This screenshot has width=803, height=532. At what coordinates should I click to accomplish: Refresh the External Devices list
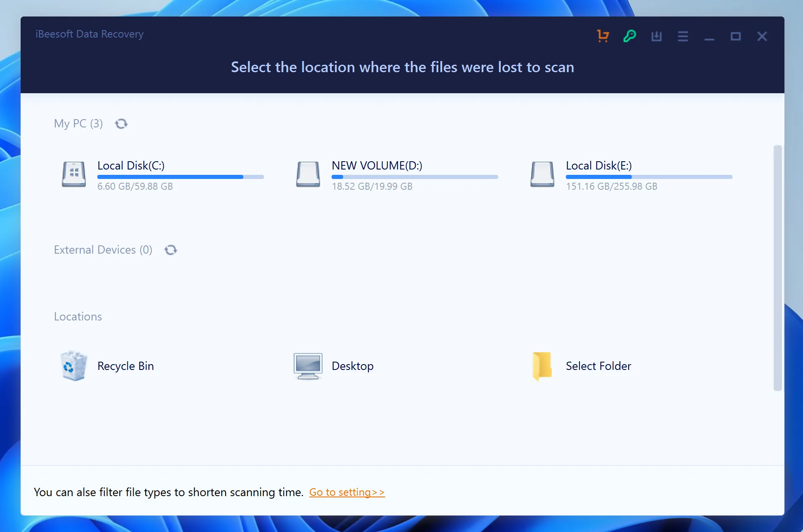click(171, 250)
